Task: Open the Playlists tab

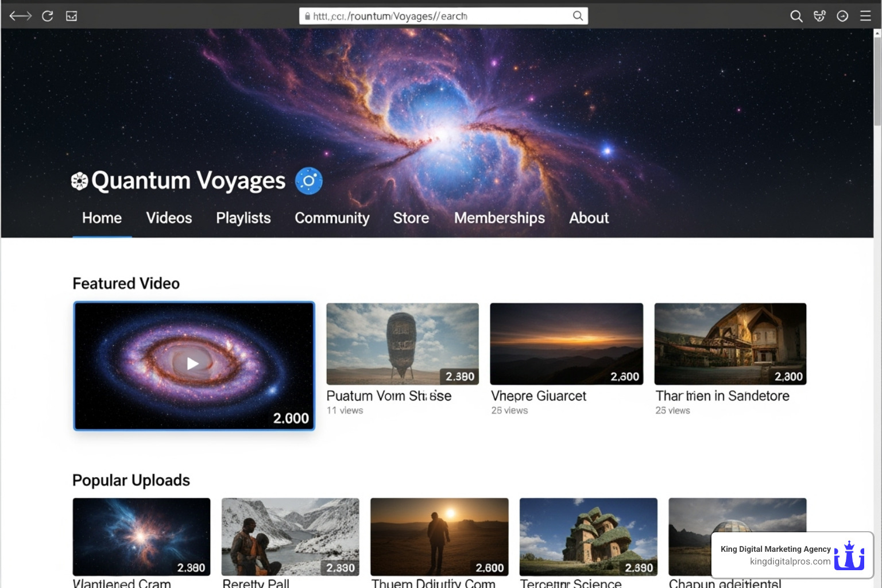Action: (x=243, y=218)
